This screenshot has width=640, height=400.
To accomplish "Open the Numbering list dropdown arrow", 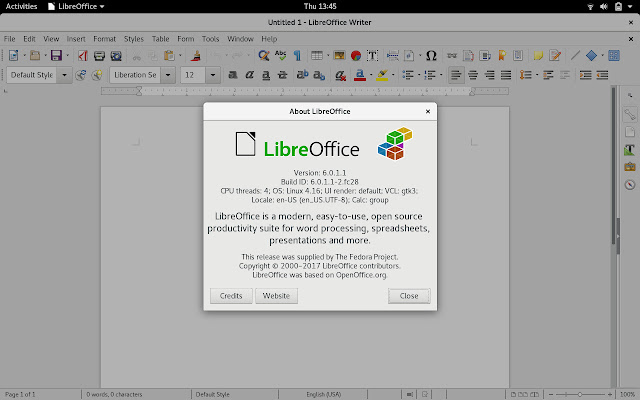I will coord(441,75).
